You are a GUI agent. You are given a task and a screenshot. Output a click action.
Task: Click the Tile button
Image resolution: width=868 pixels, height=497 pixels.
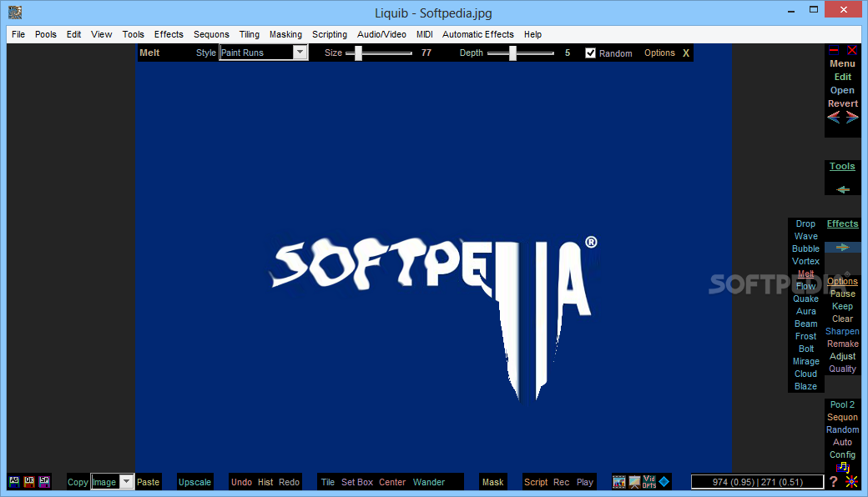[x=328, y=482]
